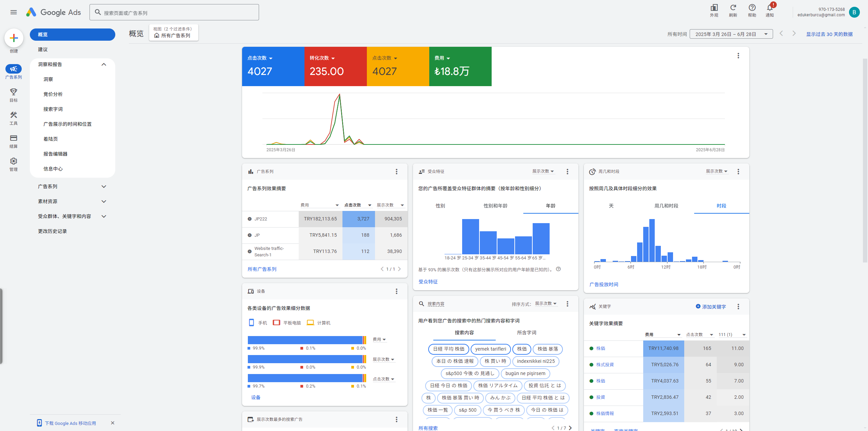Click the Notifications bell icon
Viewport: 868px width, 431px height.
click(x=770, y=8)
